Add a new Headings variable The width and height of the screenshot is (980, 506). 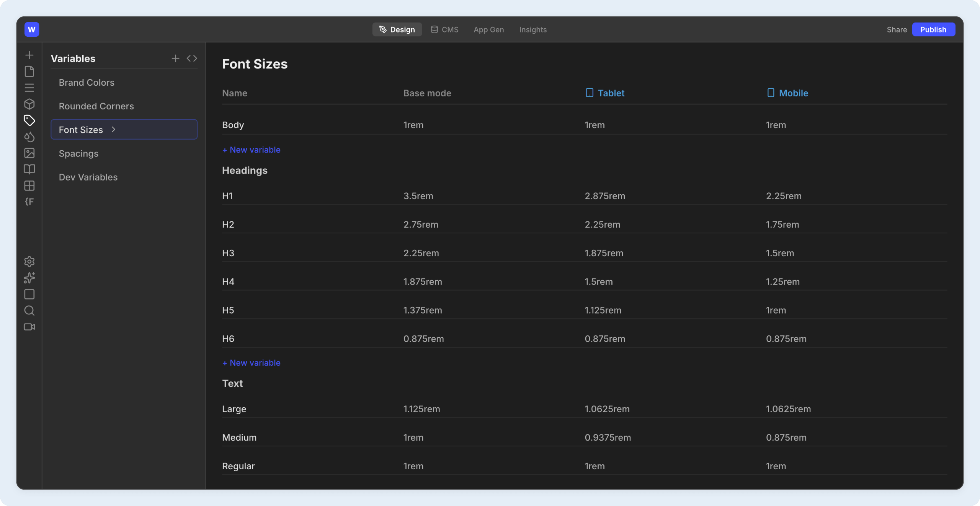tap(251, 363)
